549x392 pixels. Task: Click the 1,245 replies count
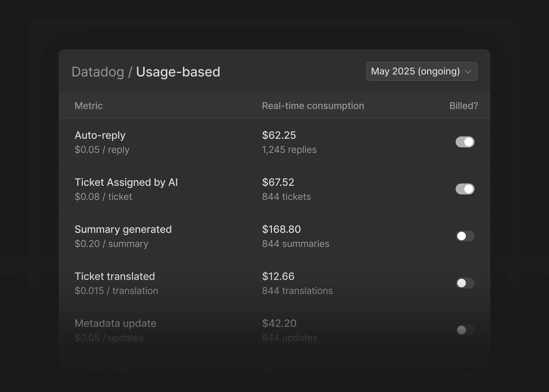[x=289, y=150]
